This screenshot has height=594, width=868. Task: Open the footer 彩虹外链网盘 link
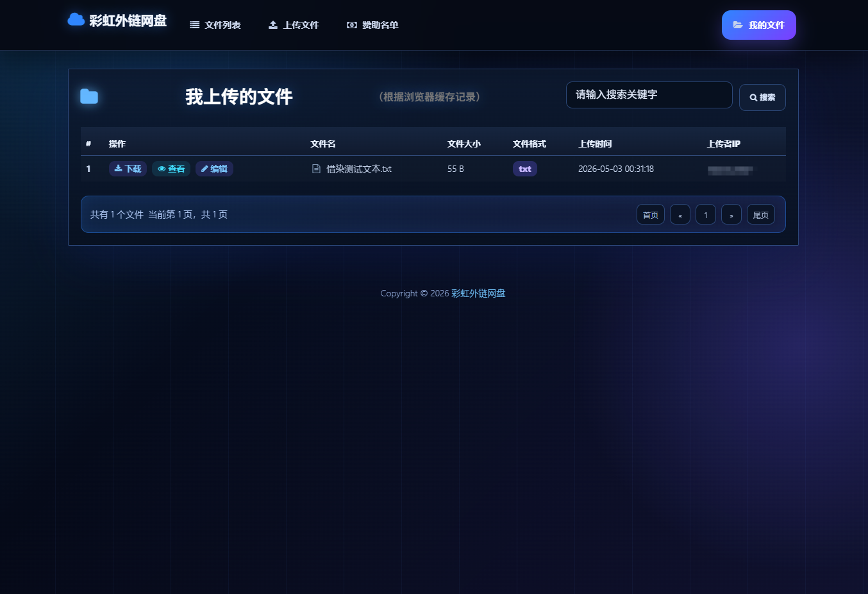pos(478,293)
